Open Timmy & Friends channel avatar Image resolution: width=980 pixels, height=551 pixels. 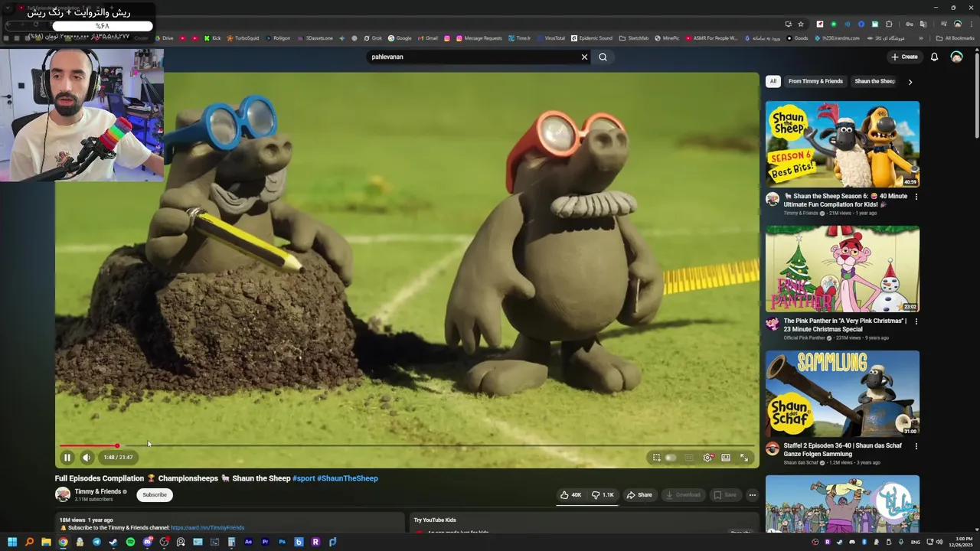coord(63,494)
